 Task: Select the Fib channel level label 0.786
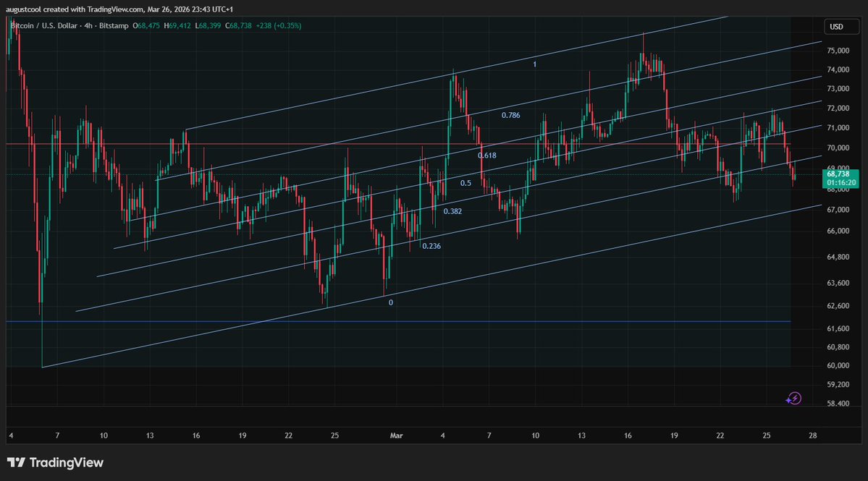(510, 115)
